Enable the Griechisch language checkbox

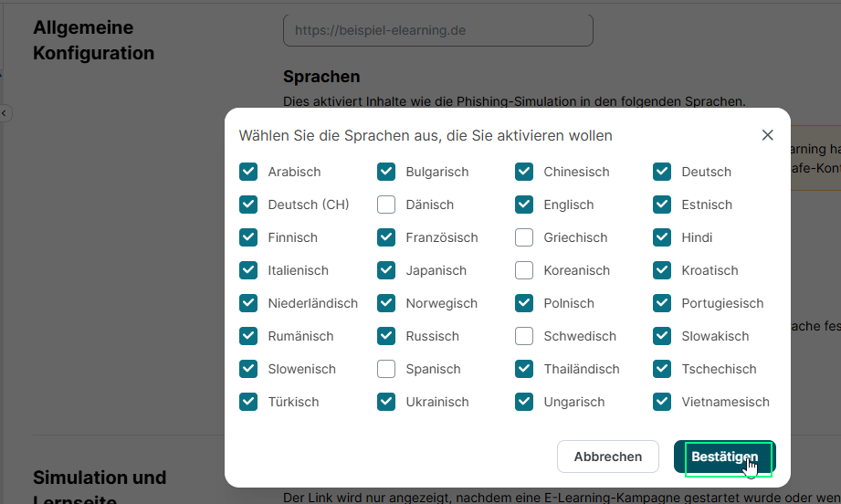pyautogui.click(x=524, y=237)
